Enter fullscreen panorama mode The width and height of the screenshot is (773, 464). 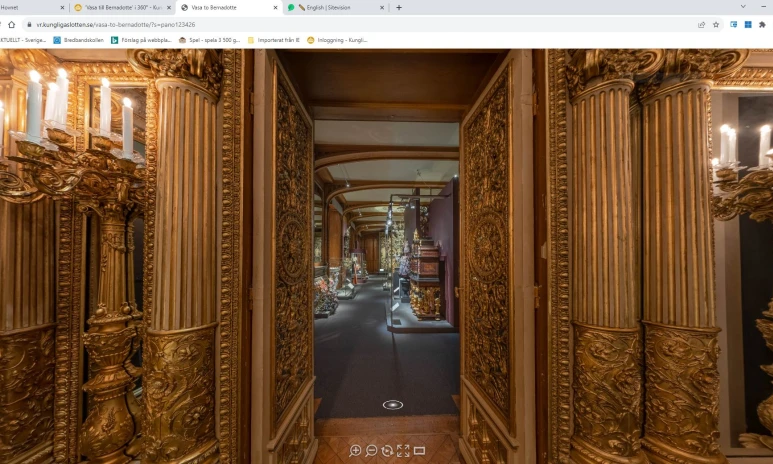pyautogui.click(x=403, y=451)
